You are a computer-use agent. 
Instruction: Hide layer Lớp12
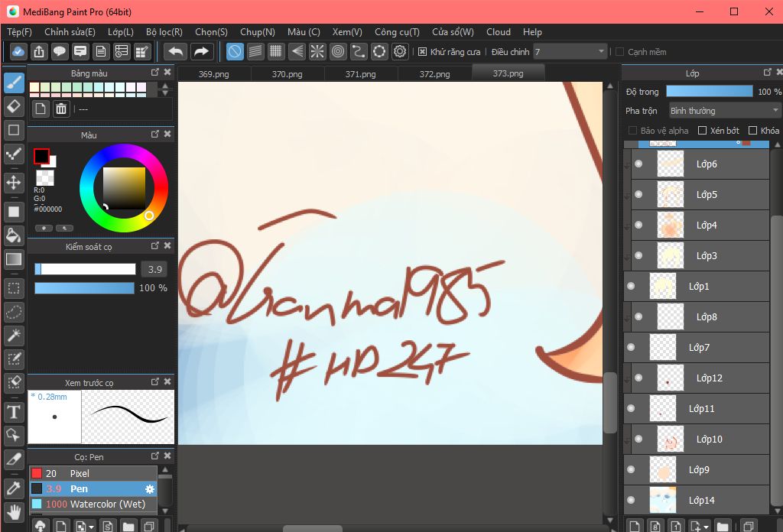click(638, 378)
